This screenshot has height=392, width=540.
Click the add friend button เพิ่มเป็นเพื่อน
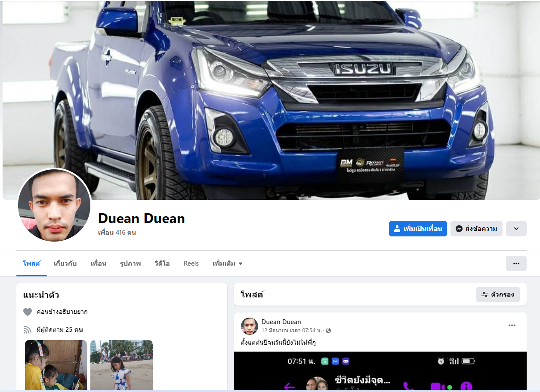pyautogui.click(x=418, y=229)
